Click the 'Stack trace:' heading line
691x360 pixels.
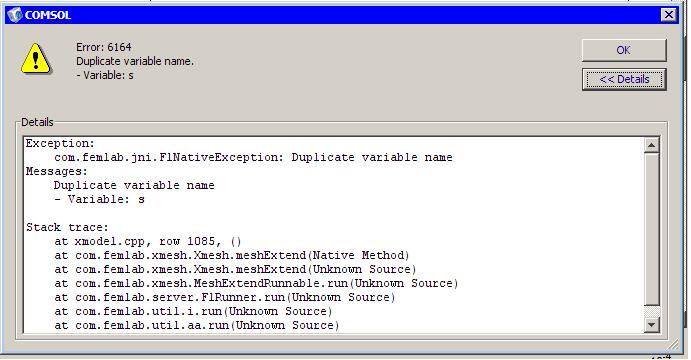click(67, 227)
